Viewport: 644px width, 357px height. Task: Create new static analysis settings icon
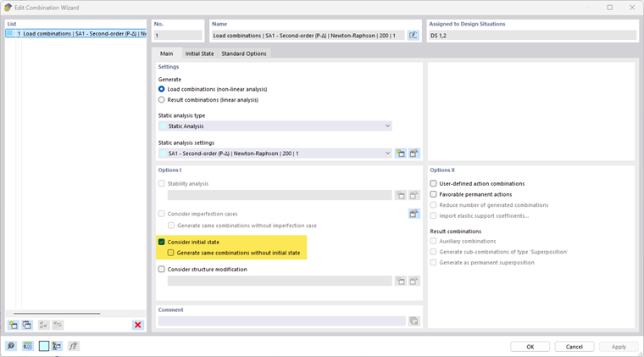point(401,153)
